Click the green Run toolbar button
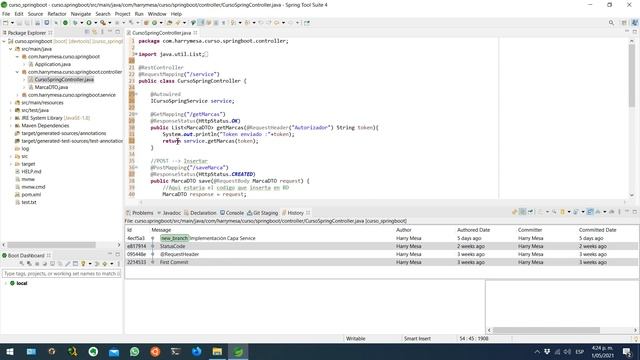Image resolution: width=640 pixels, height=360 pixels. click(89, 23)
